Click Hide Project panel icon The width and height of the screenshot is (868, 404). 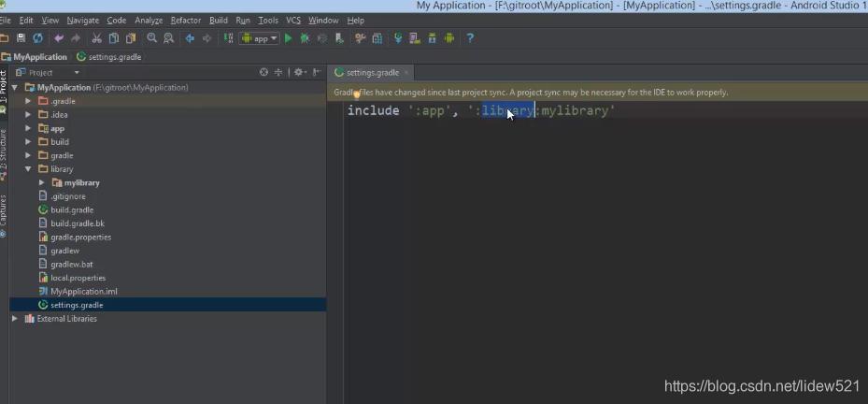pos(317,72)
